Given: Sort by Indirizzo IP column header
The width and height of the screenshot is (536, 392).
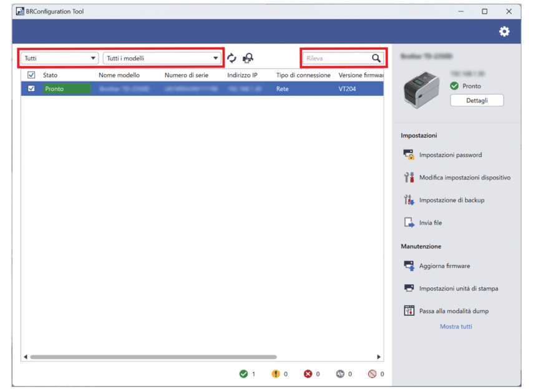Looking at the screenshot, I should click(x=242, y=75).
